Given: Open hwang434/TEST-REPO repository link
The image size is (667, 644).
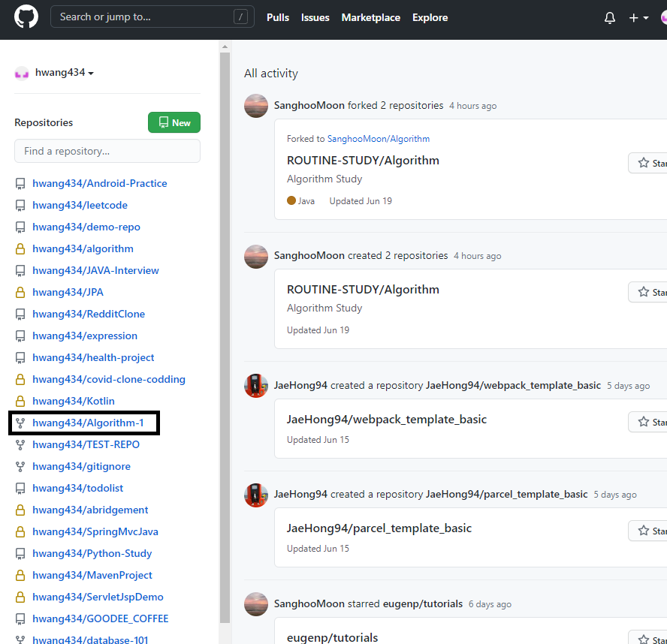Looking at the screenshot, I should tap(86, 444).
